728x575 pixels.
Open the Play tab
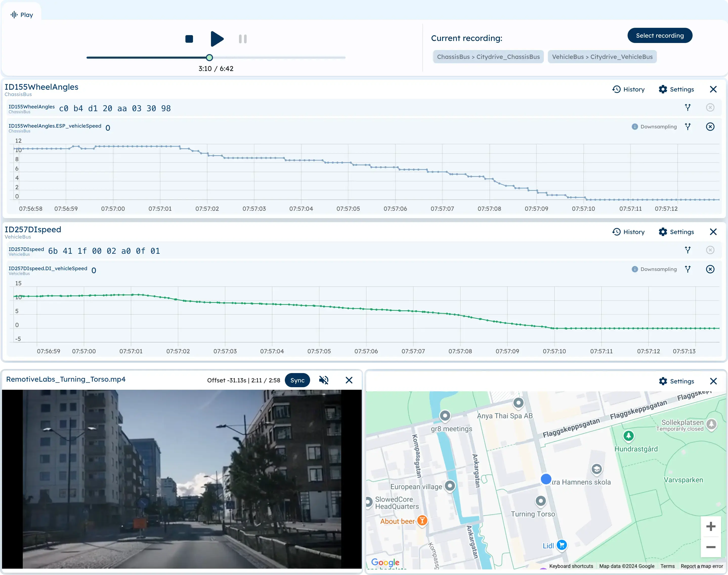[x=22, y=15]
